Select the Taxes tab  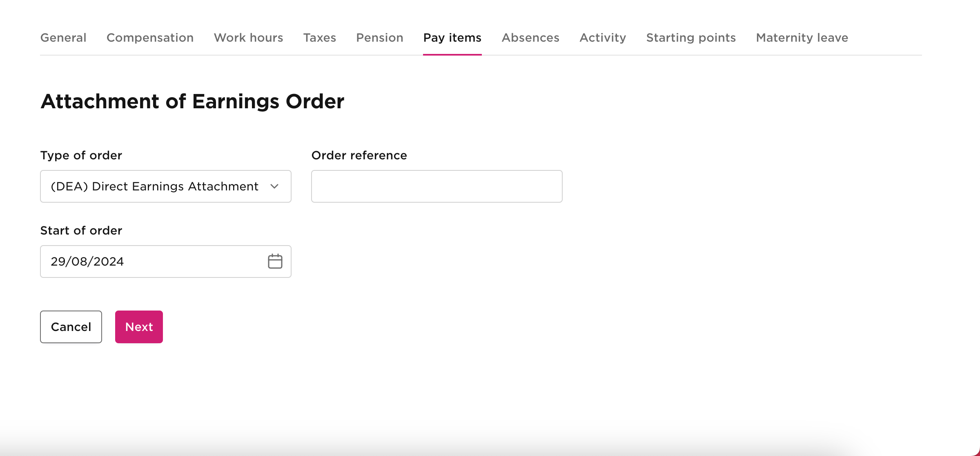click(319, 38)
